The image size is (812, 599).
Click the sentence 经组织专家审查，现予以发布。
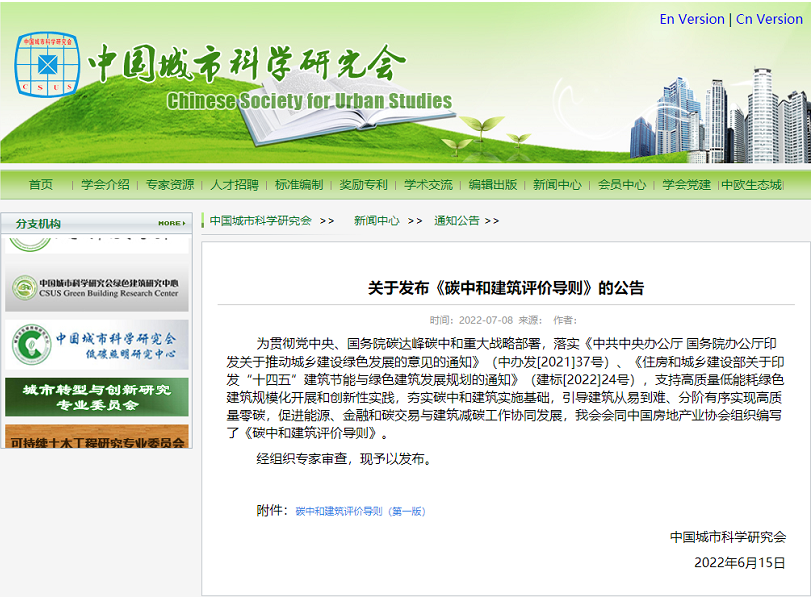tap(345, 459)
